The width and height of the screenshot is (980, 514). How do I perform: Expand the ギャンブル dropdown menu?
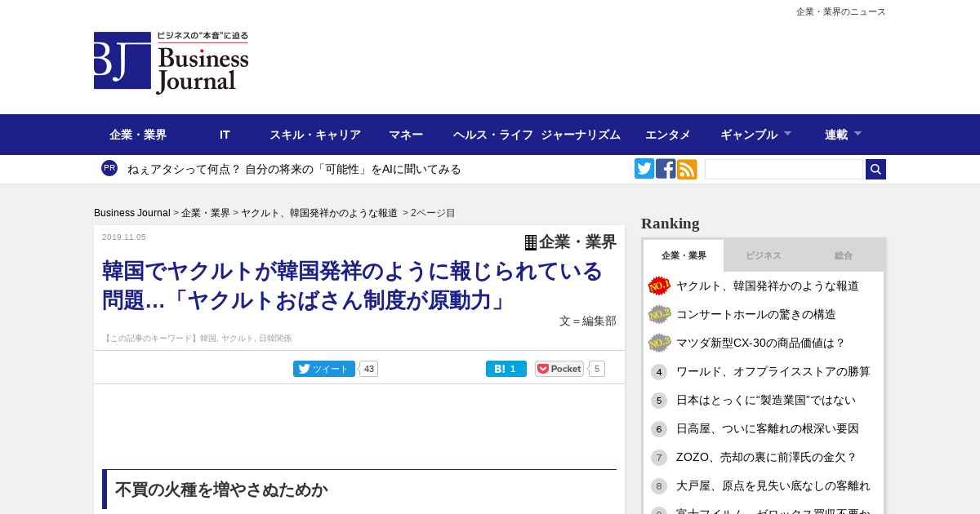756,135
